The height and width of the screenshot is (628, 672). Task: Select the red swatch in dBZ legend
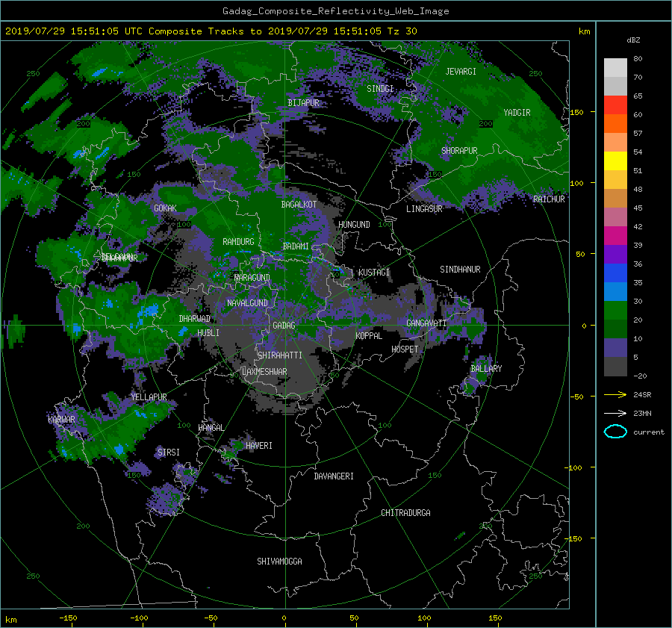coord(615,105)
